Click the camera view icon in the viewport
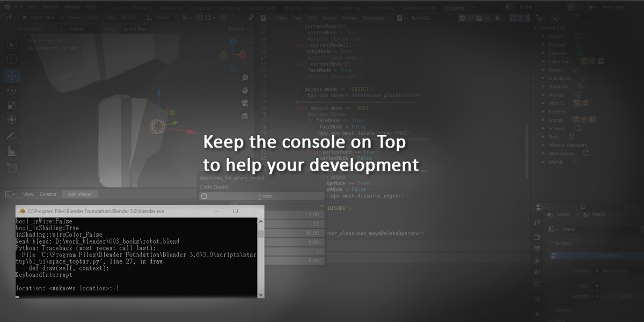 click(244, 103)
